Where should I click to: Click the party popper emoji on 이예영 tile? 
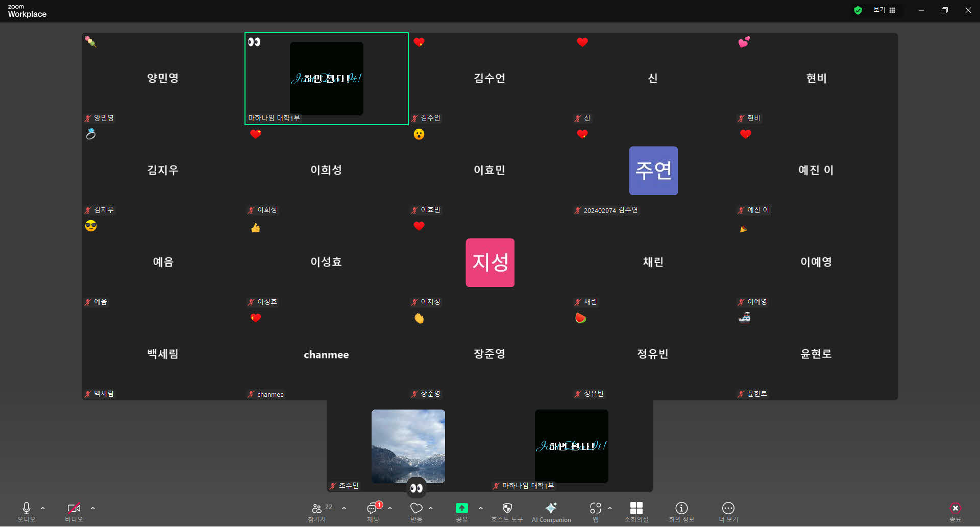tap(743, 229)
